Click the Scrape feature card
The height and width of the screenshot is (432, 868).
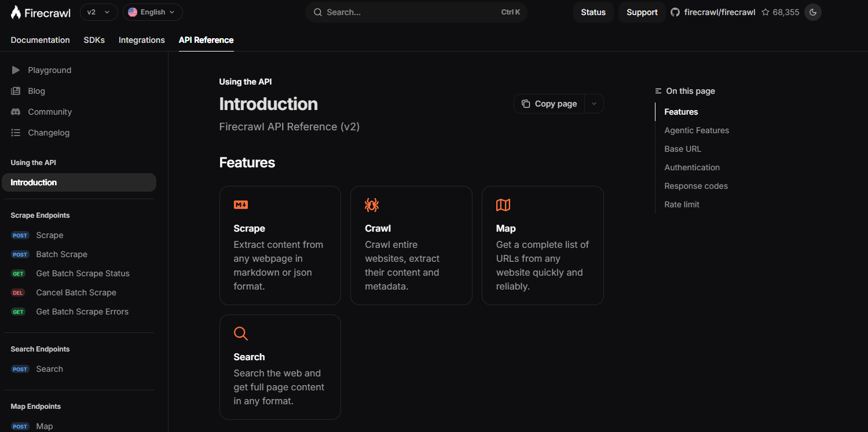[x=280, y=245]
